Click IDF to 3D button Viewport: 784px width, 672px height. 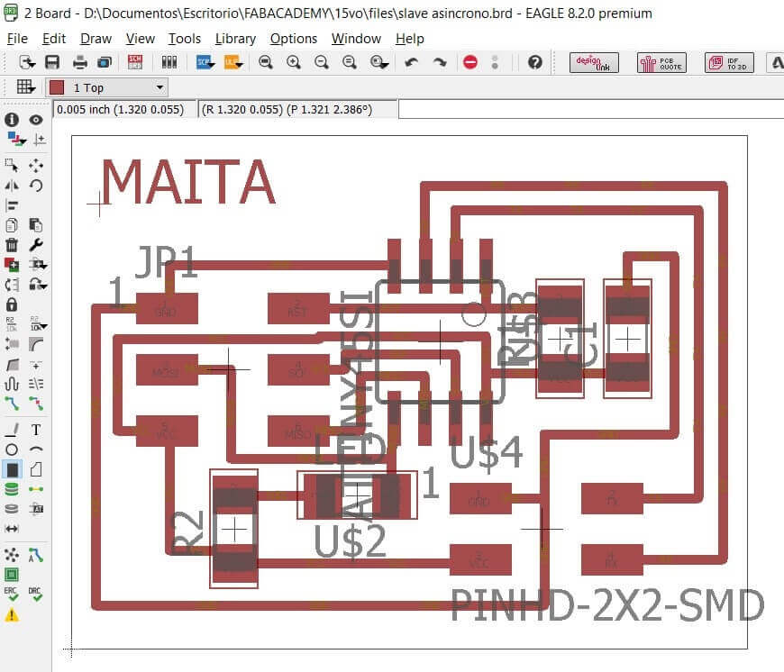[729, 62]
